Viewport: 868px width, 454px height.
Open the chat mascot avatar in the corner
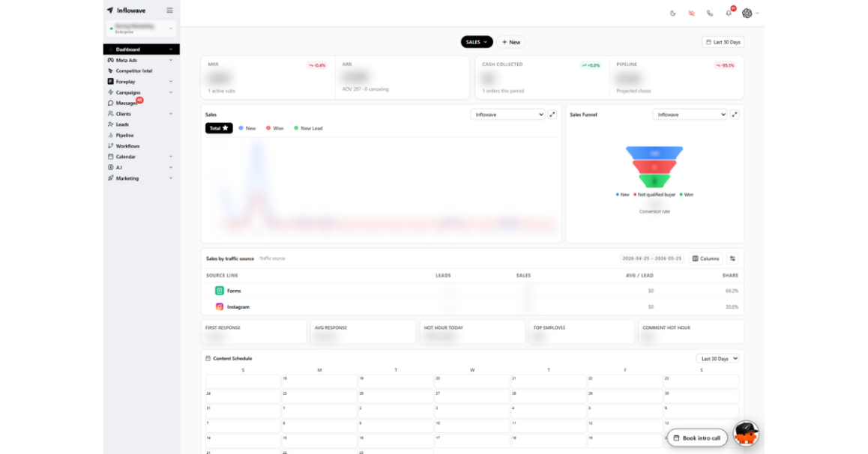(746, 434)
